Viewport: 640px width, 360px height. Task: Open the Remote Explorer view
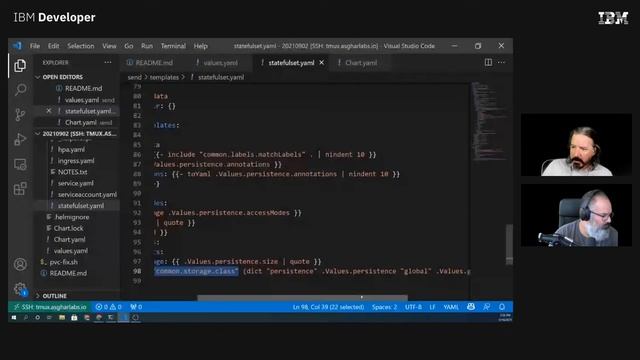(x=20, y=164)
